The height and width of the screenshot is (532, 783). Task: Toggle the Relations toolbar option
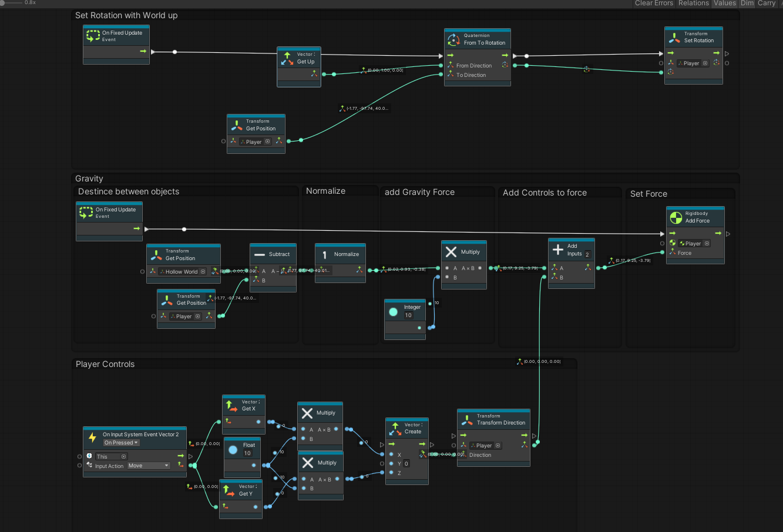(x=694, y=3)
